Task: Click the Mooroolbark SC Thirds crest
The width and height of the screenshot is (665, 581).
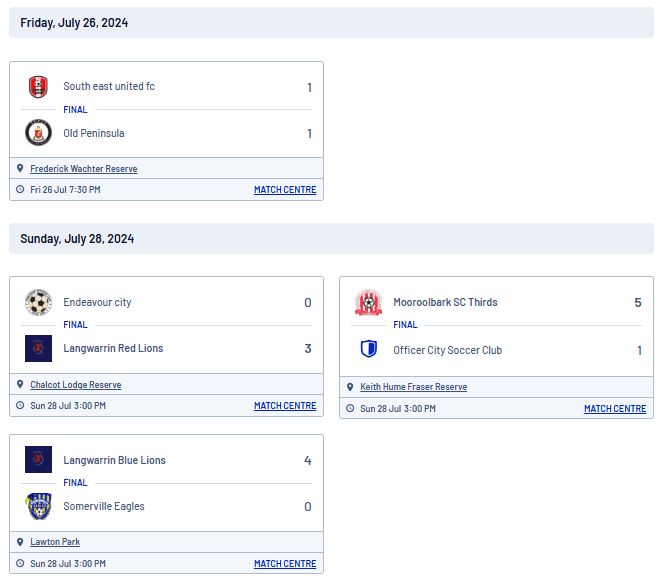Action: [x=369, y=302]
